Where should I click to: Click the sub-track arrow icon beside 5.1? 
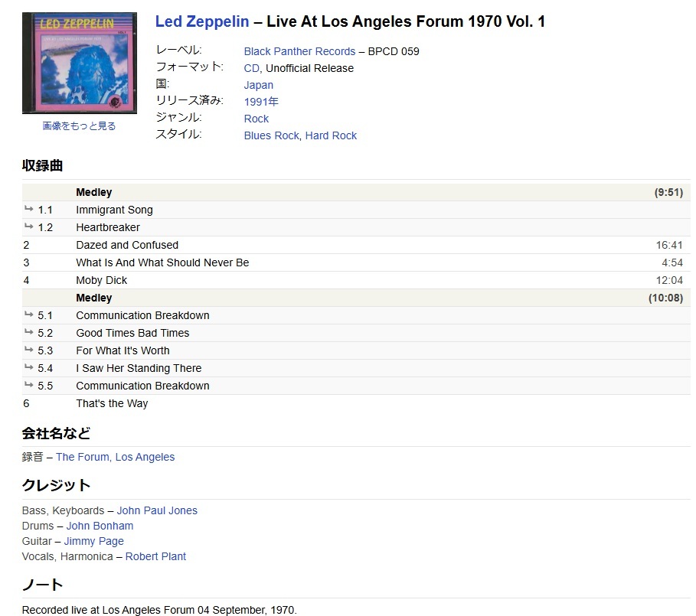pyautogui.click(x=29, y=315)
